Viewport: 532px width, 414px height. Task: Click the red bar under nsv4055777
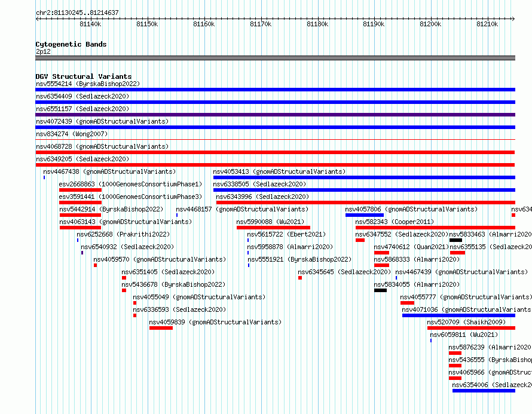[x=407, y=303]
